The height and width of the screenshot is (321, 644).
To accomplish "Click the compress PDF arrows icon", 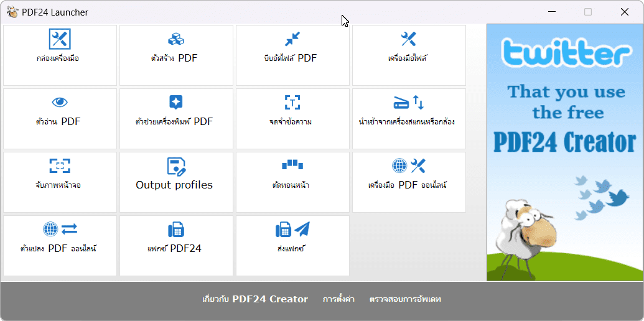I will (x=292, y=39).
